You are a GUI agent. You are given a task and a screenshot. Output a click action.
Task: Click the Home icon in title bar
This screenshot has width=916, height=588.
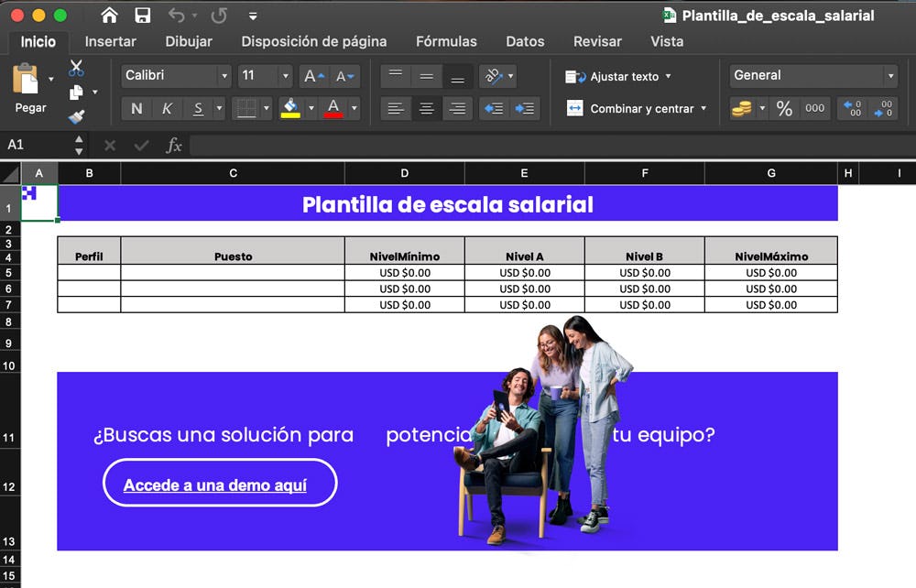click(x=109, y=16)
